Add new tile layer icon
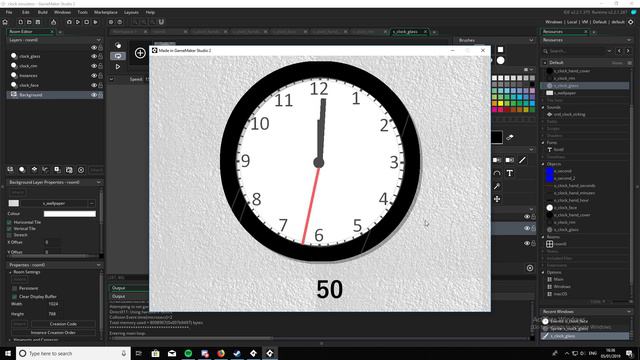 pyautogui.click(x=34, y=170)
